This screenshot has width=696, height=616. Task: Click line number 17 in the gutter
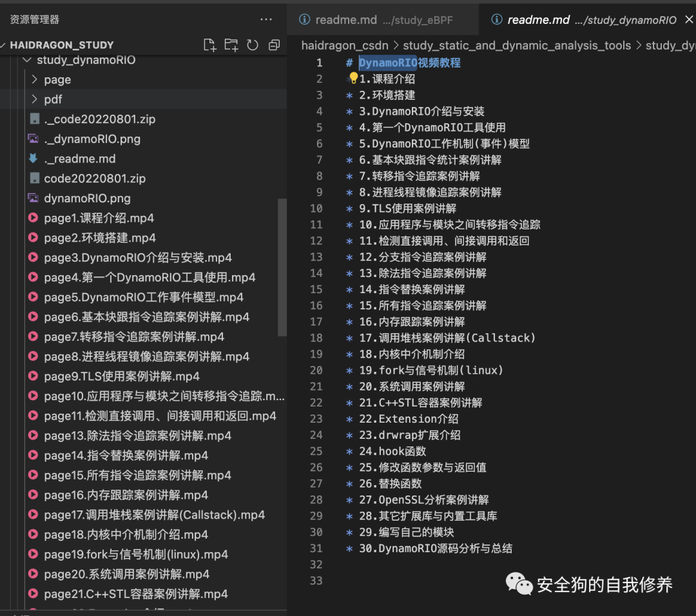(316, 322)
